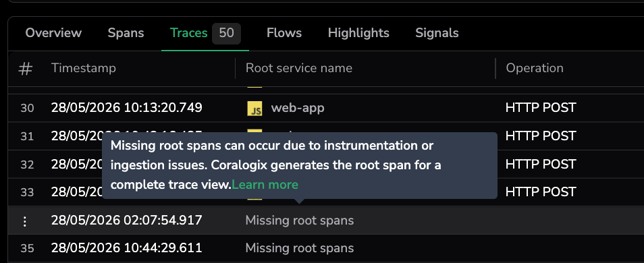The image size is (644, 263).
Task: Click the 50 traces count badge
Action: pyautogui.click(x=226, y=33)
